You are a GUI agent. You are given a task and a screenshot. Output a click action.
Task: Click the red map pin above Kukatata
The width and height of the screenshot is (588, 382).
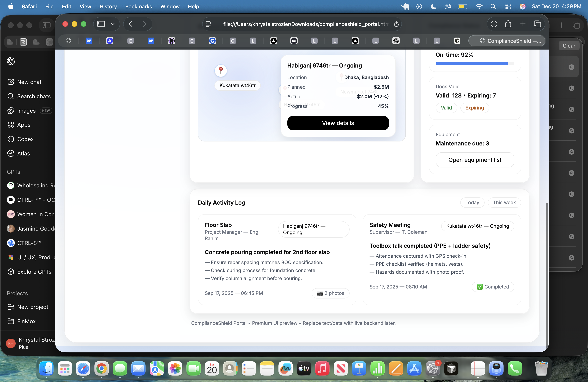(x=221, y=70)
